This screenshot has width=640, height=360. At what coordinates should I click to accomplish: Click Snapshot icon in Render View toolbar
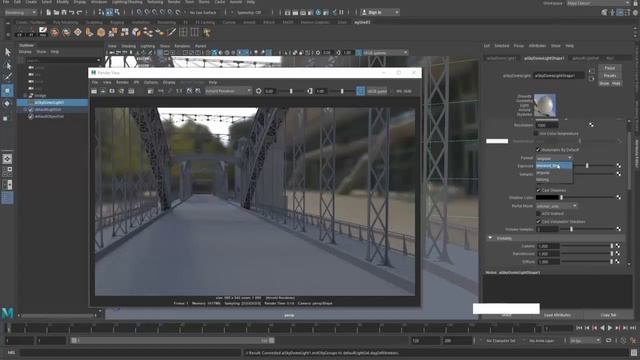(x=112, y=91)
